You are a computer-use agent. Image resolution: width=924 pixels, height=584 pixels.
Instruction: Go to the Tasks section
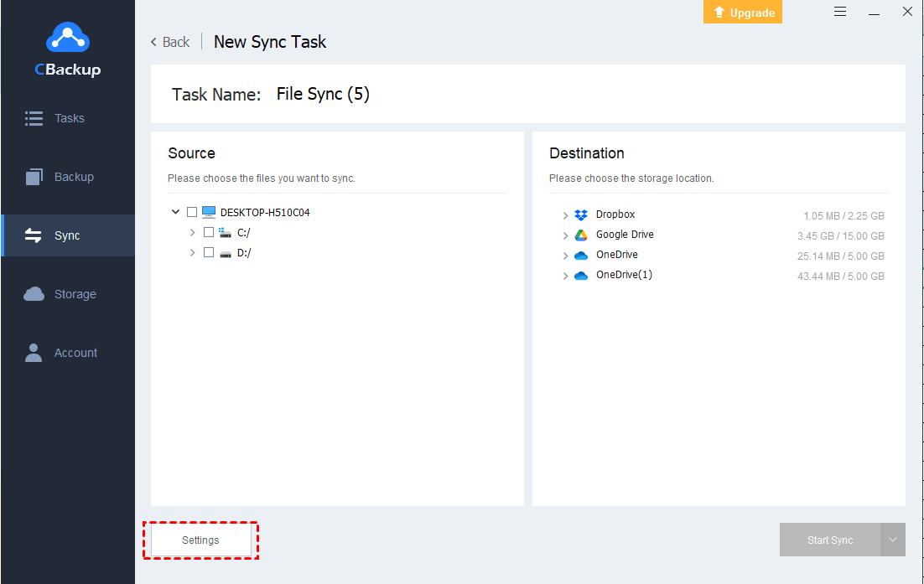click(x=68, y=118)
